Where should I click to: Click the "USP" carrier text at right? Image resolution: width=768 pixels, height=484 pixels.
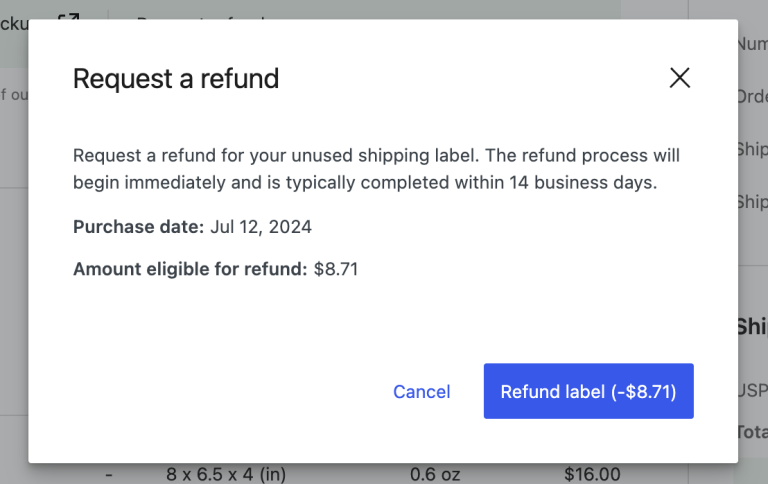(x=752, y=390)
